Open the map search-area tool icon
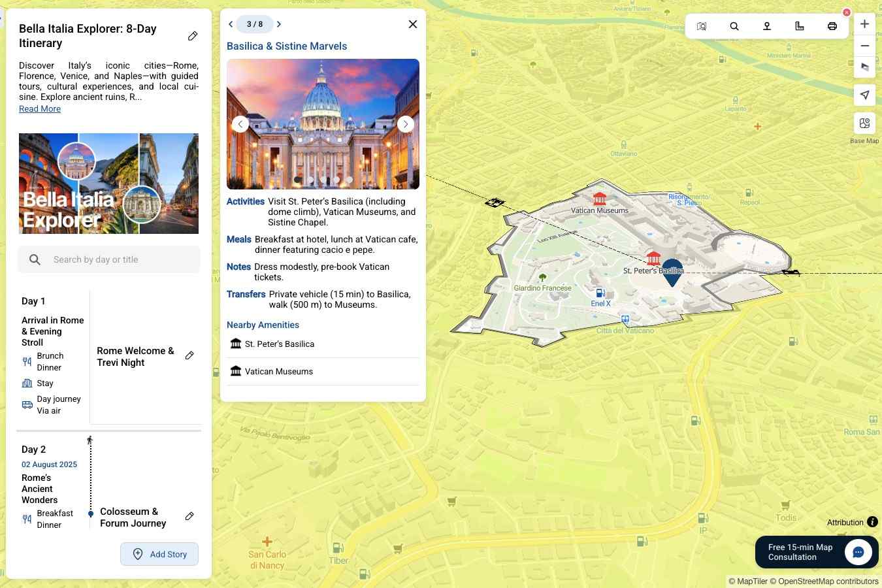The image size is (882, 588). click(702, 26)
